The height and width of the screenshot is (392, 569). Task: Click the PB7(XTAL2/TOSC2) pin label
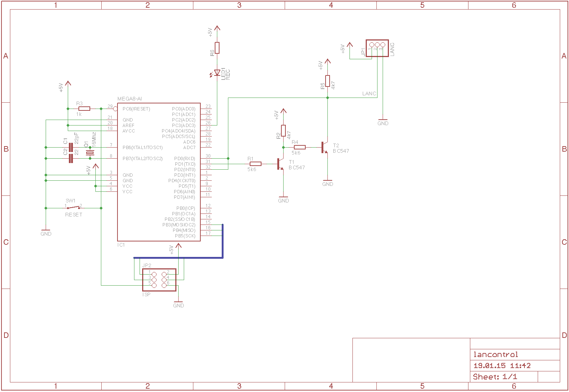[143, 159]
